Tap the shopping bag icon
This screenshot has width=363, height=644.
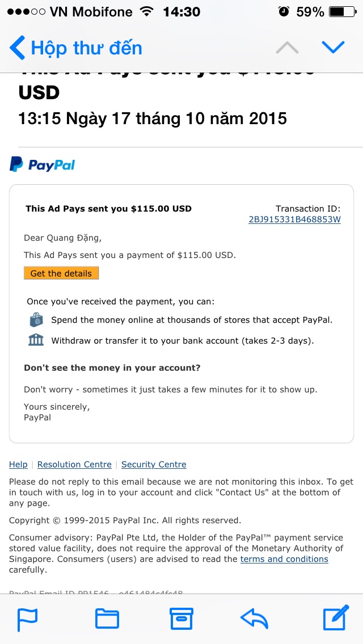[36, 320]
